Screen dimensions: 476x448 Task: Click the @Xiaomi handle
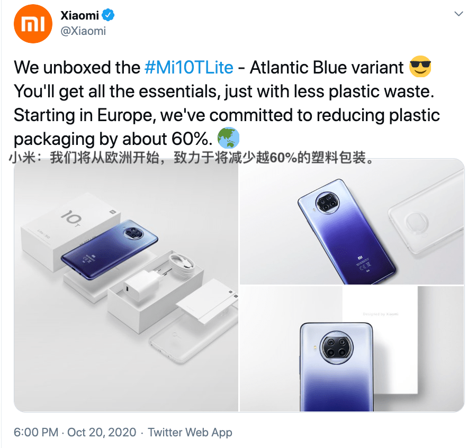83,31
